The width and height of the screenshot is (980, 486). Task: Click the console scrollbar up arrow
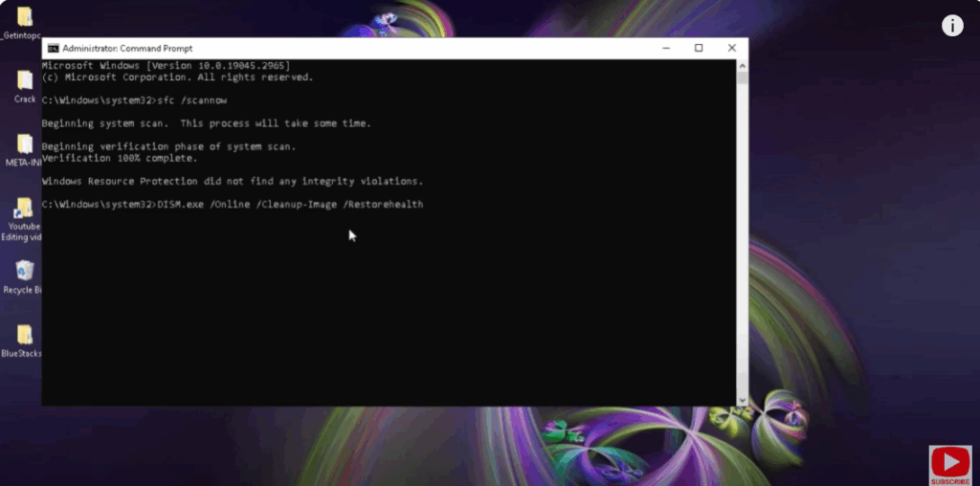point(742,65)
